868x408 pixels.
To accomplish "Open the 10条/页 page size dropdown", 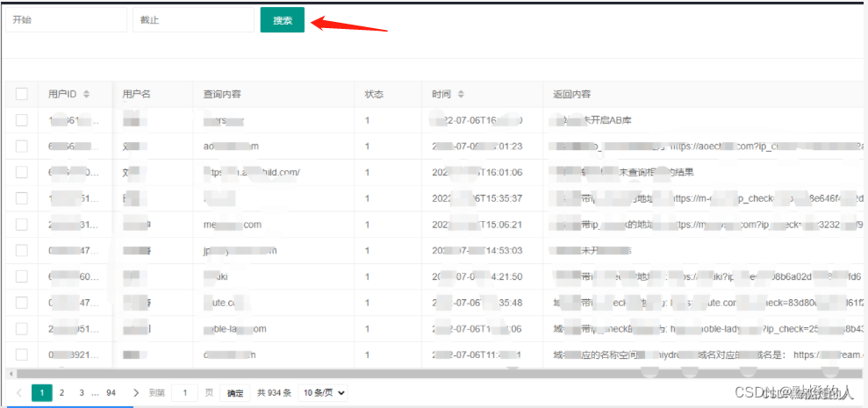I will click(323, 393).
